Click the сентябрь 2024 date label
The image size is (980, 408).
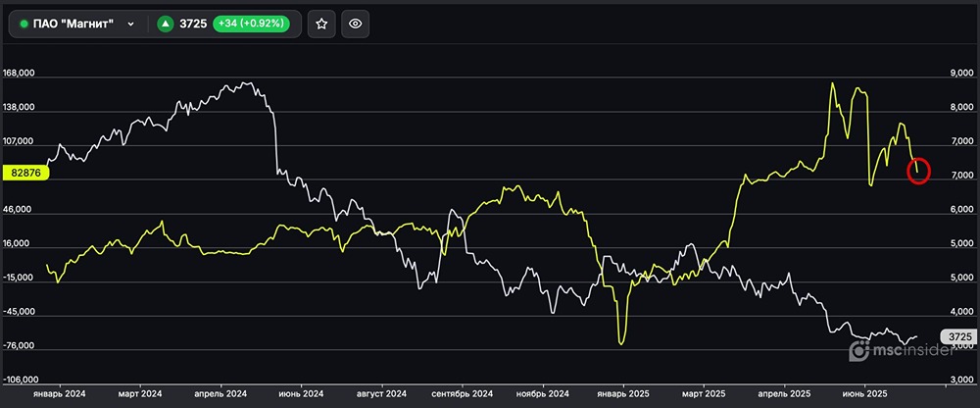(461, 392)
